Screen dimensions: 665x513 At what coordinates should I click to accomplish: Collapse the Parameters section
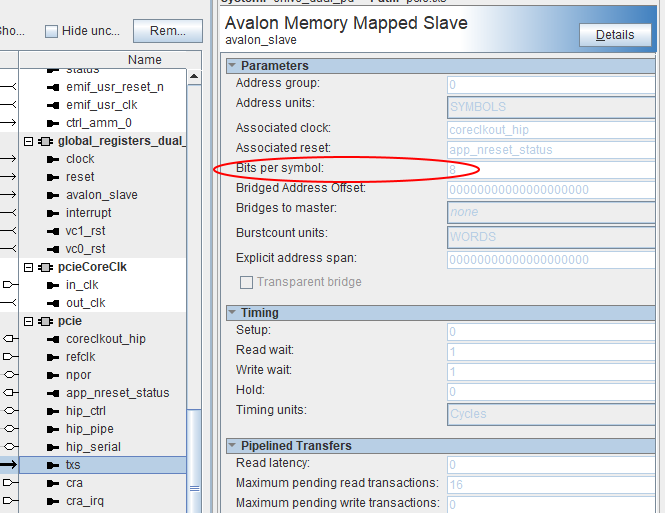tap(232, 65)
